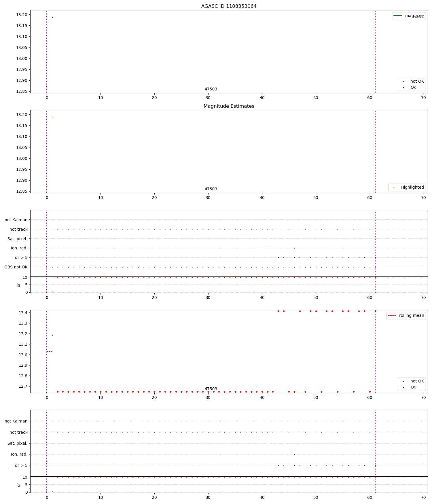This screenshot has height=504, width=432.
Task: Click 'Ion. rad.' label in the bottom plot
Action: [19, 454]
